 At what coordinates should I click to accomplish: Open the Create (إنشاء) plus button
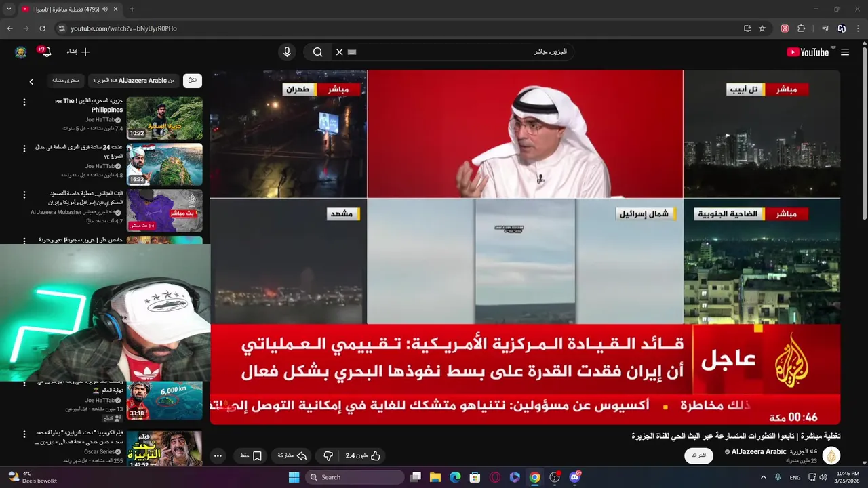(x=78, y=52)
